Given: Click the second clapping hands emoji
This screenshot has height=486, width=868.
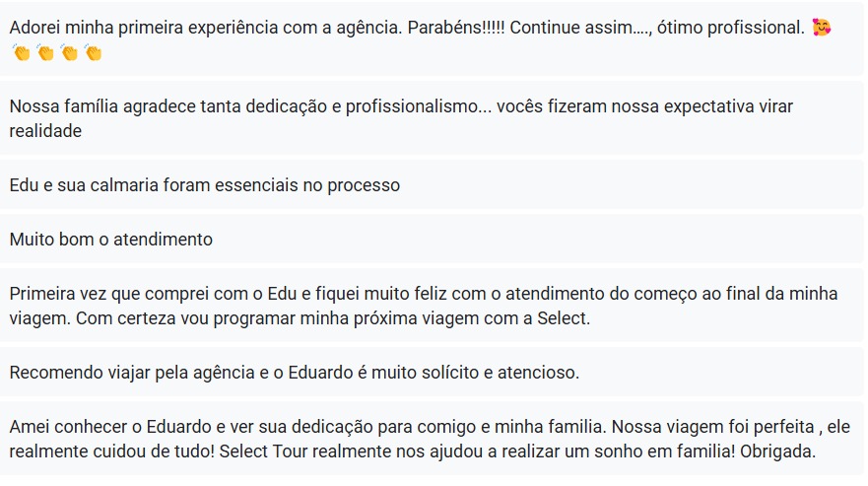Looking at the screenshot, I should (x=45, y=52).
